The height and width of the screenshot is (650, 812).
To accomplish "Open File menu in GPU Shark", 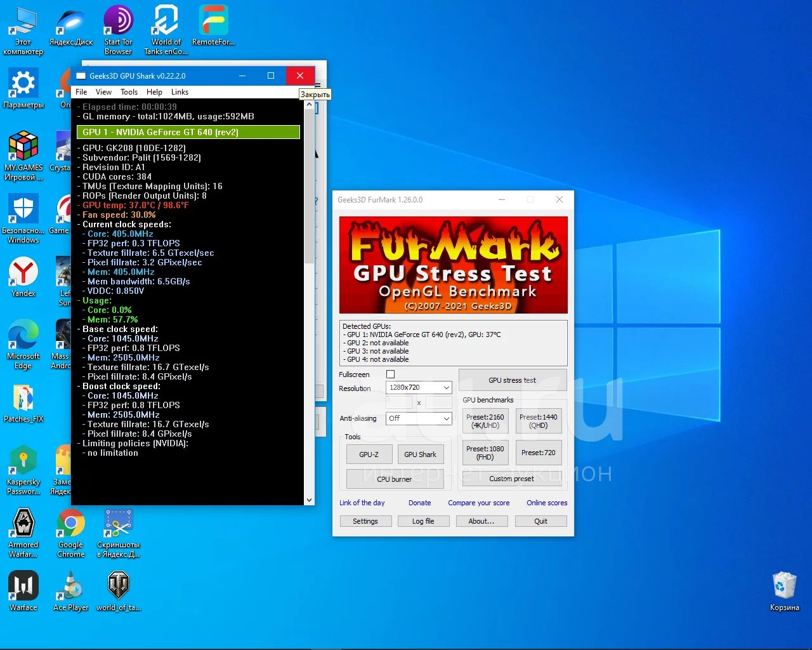I will (81, 92).
